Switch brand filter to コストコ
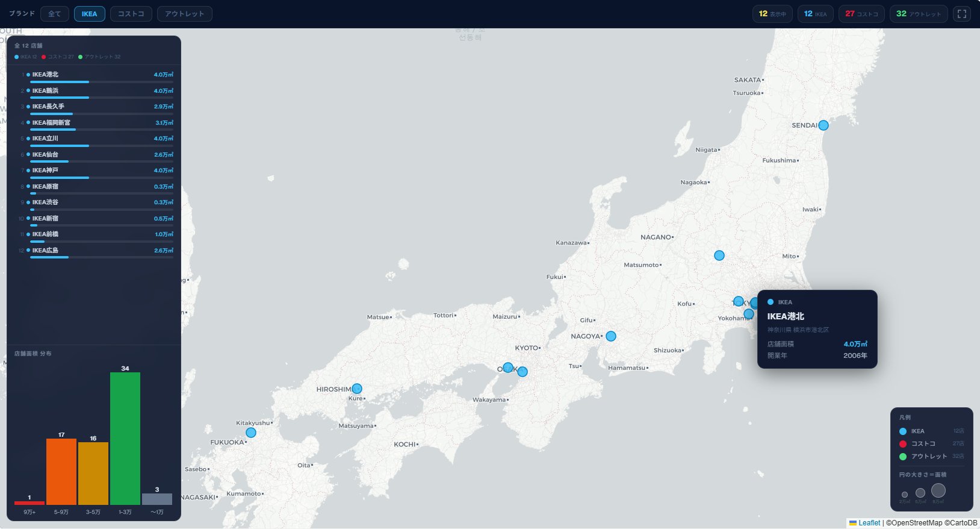Screen dimensions: 980x529 [131, 14]
